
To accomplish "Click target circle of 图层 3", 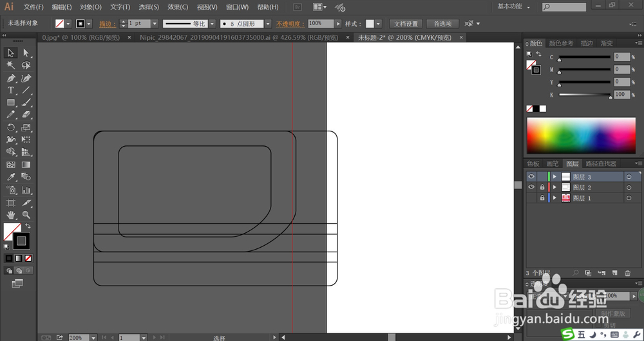I will point(629,177).
